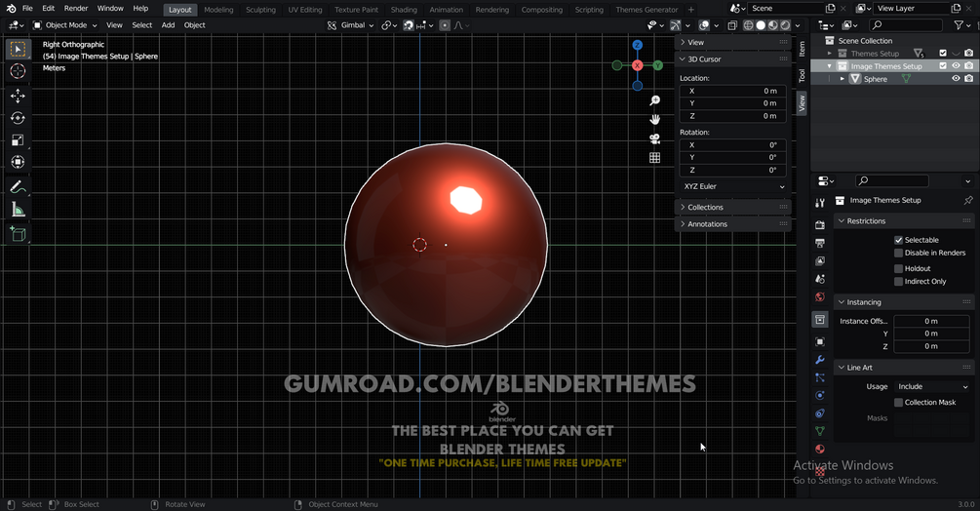Click the blue Z axis gizmo ball
This screenshot has height=511, width=980.
[x=637, y=45]
